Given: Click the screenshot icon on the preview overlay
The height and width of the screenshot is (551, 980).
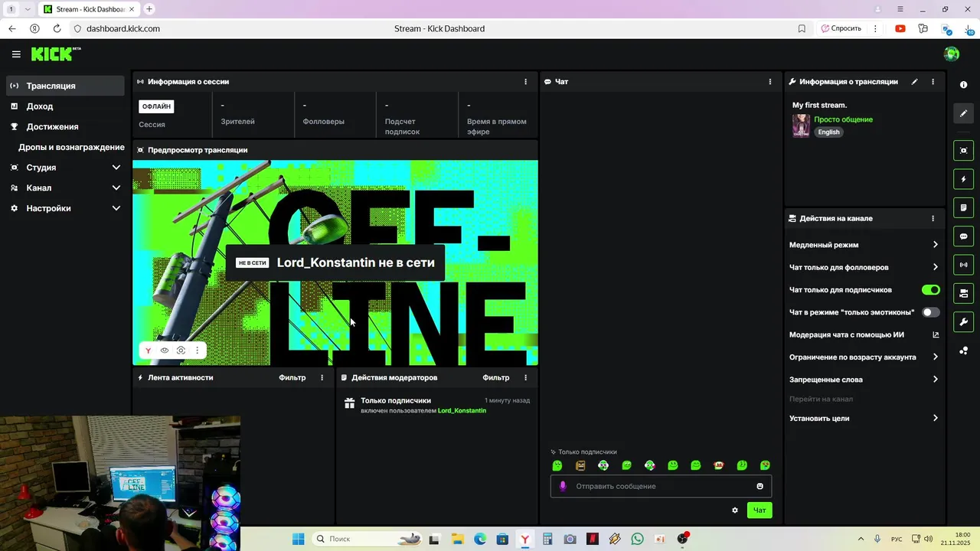Looking at the screenshot, I should [x=181, y=350].
